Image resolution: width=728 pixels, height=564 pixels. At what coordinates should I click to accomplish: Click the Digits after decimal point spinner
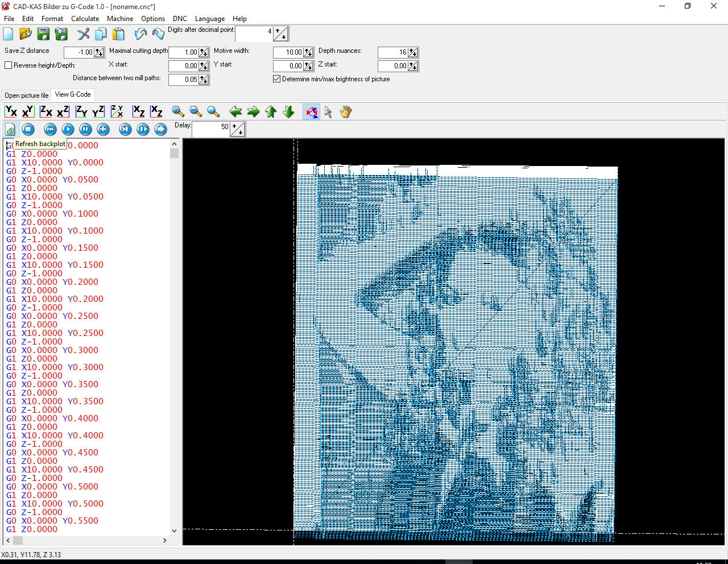[281, 34]
